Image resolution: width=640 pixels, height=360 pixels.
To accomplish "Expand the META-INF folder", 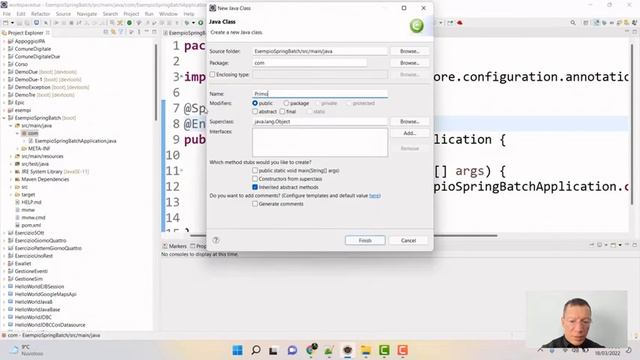I will (x=18, y=149).
